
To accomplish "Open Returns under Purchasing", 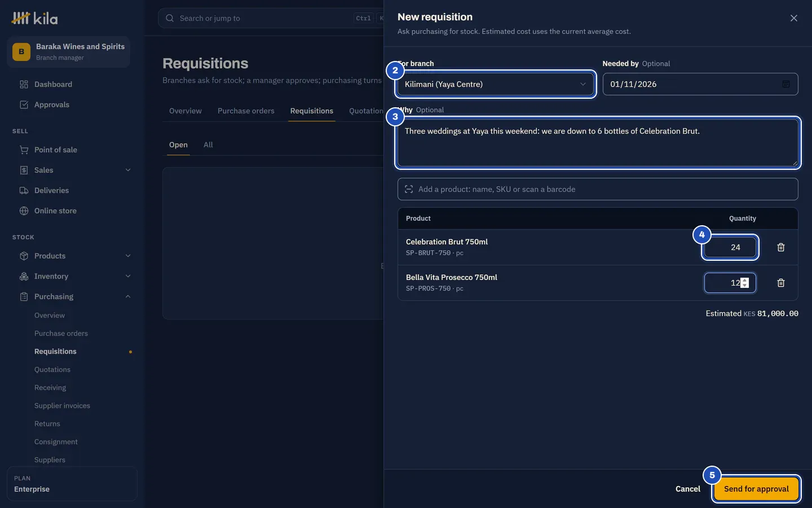I will 47,423.
